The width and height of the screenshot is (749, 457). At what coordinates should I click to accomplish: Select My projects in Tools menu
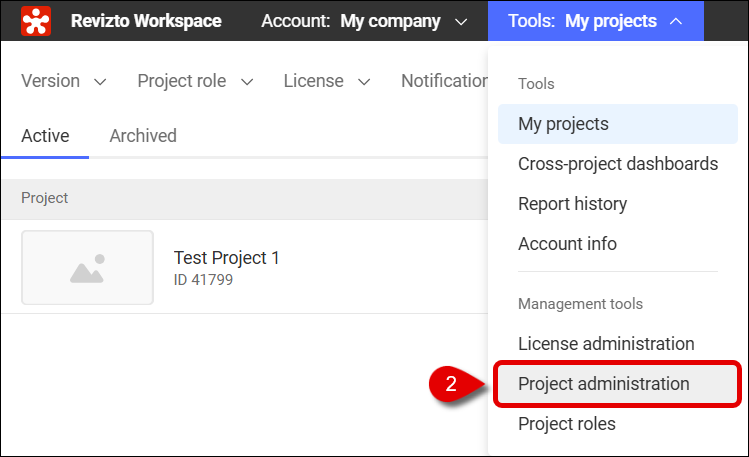[x=618, y=124]
